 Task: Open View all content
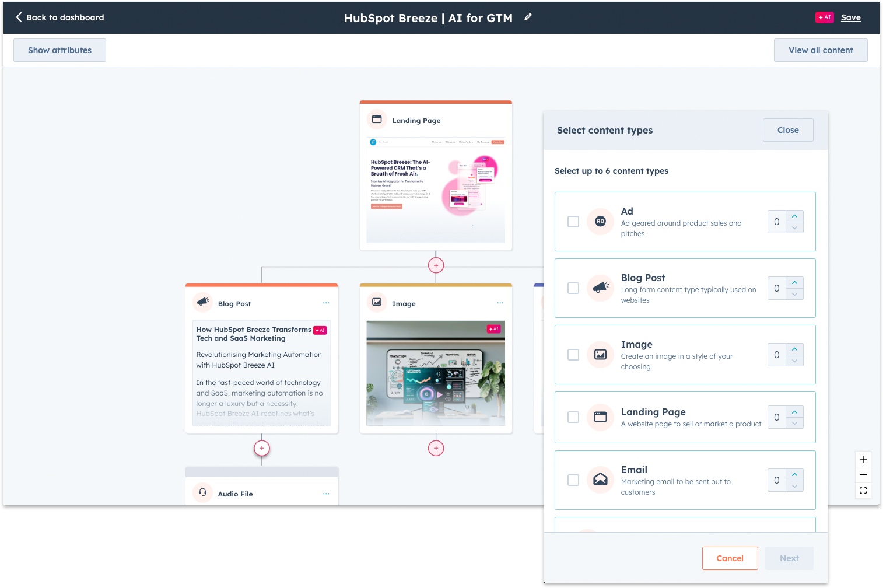[821, 50]
